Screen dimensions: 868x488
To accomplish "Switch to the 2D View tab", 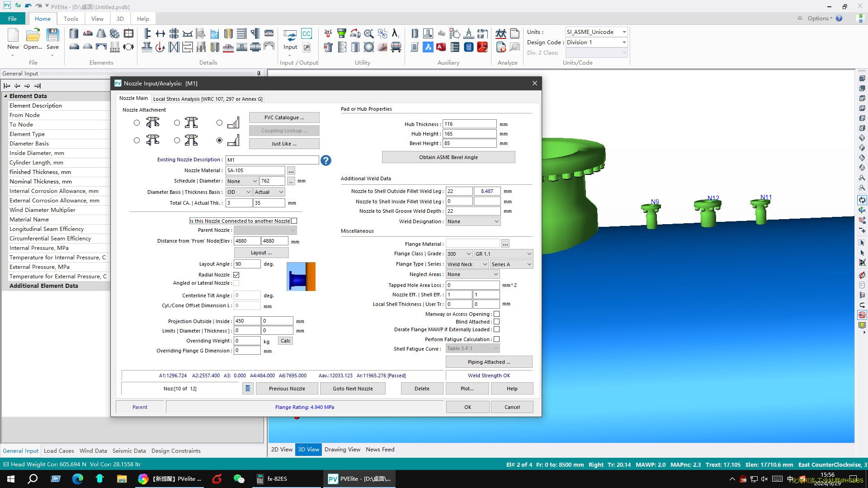I will 282,450.
